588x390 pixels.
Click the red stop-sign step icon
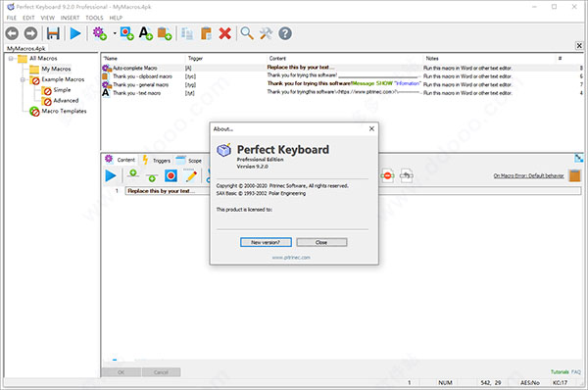tap(387, 175)
